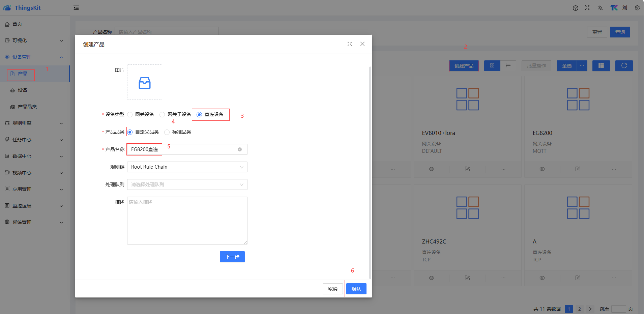644x314 pixels.
Task: Select the 网关设备 radio option
Action: 130,115
